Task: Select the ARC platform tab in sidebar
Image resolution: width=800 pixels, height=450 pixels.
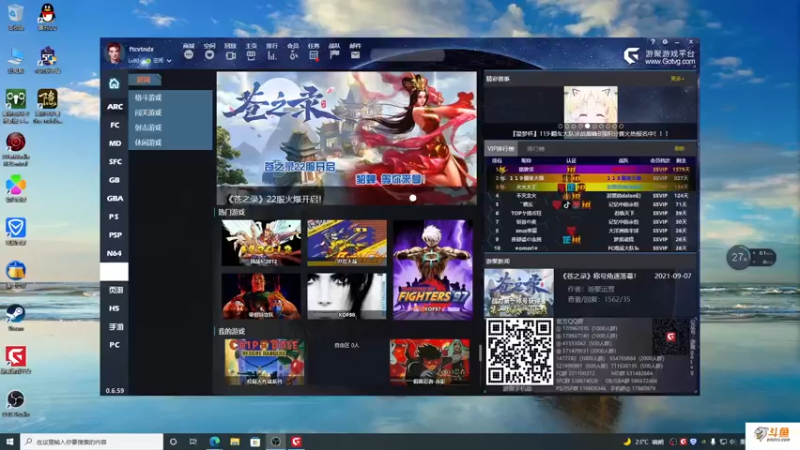Action: 114,107
